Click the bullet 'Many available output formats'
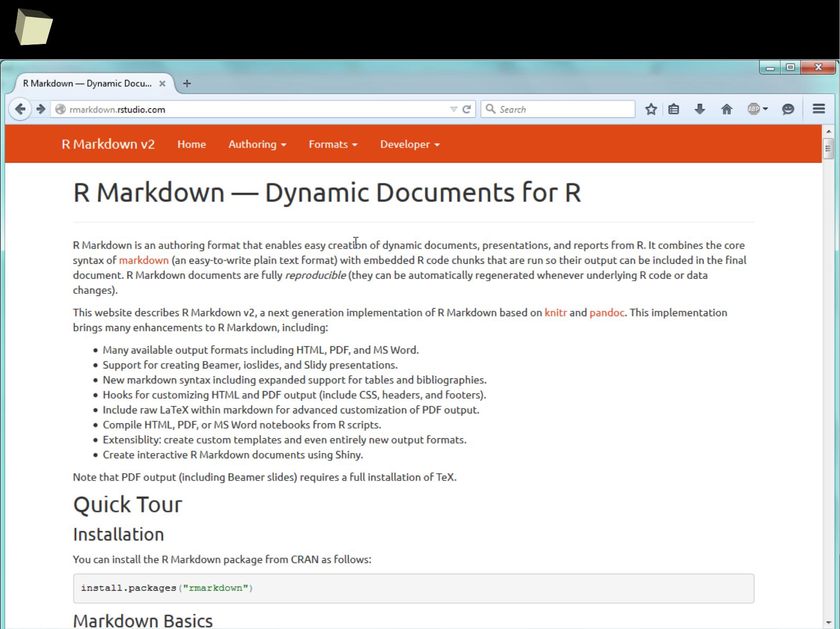 point(261,350)
